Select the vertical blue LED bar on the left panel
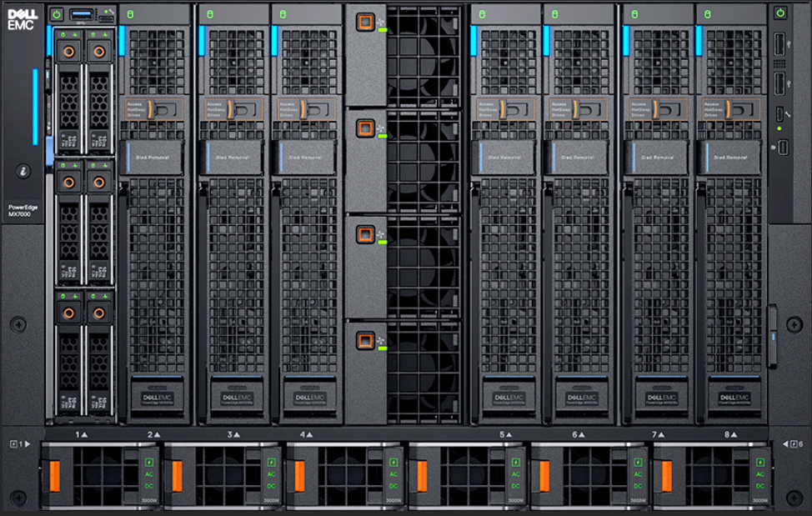812x516 pixels. click(35, 107)
